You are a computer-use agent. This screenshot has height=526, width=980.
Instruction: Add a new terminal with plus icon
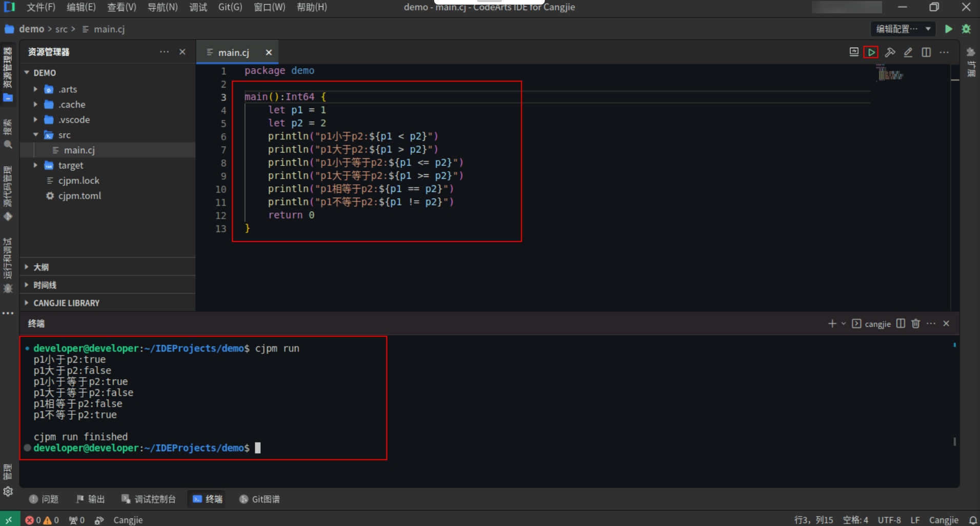[x=832, y=324]
